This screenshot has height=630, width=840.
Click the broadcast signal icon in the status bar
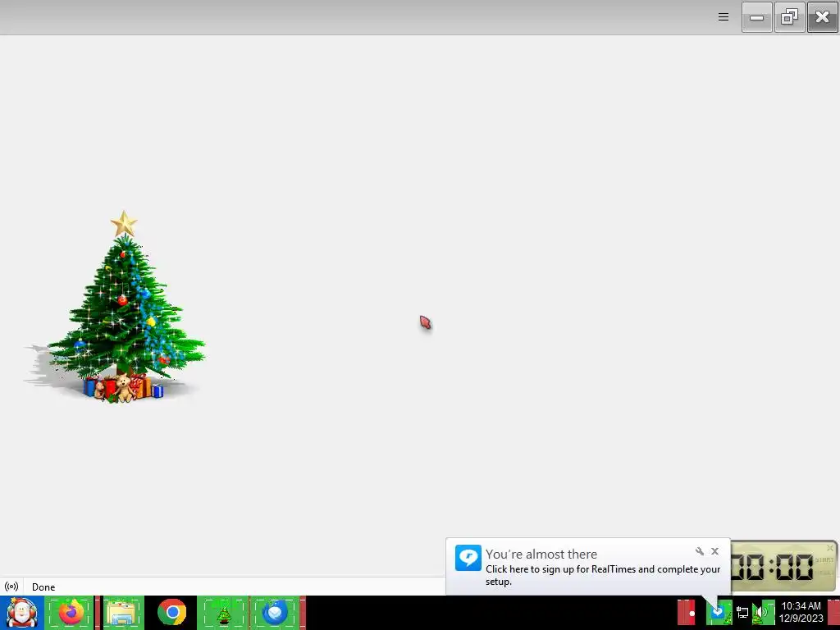[11, 587]
